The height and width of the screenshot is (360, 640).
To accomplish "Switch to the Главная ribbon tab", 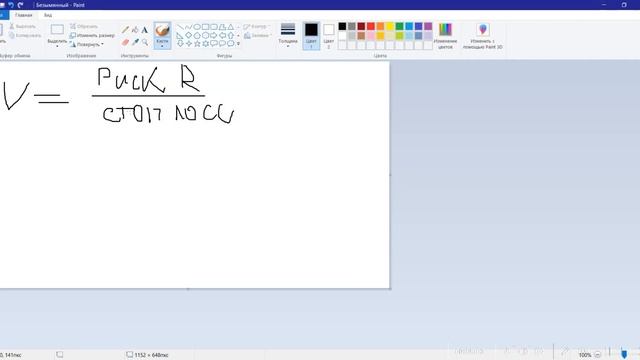I will click(x=23, y=15).
